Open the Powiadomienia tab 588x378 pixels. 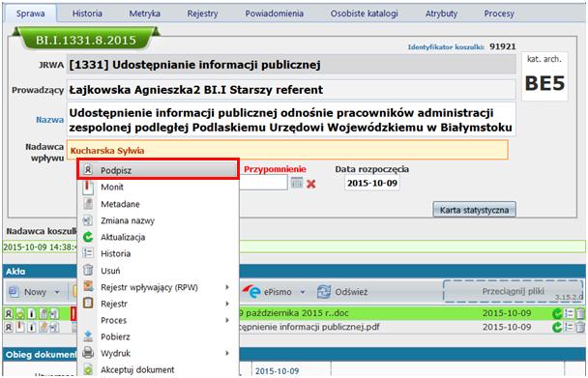coord(274,14)
